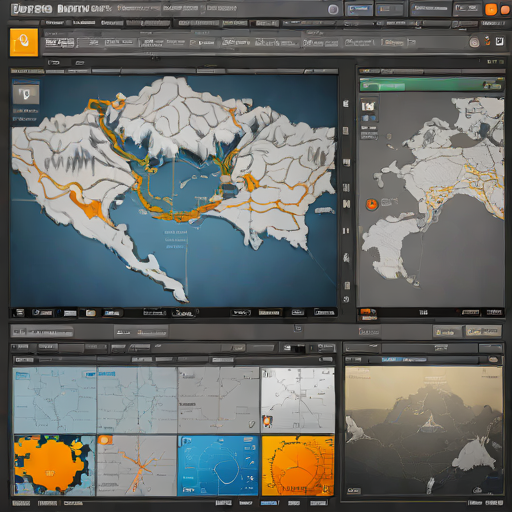Open the blue circular route map thumbnail
The width and height of the screenshot is (512, 512).
(x=218, y=466)
